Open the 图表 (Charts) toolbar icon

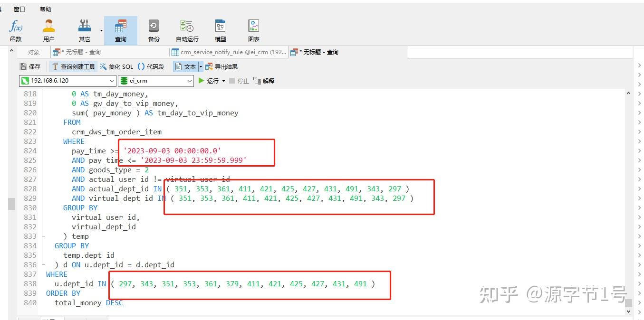[254, 30]
